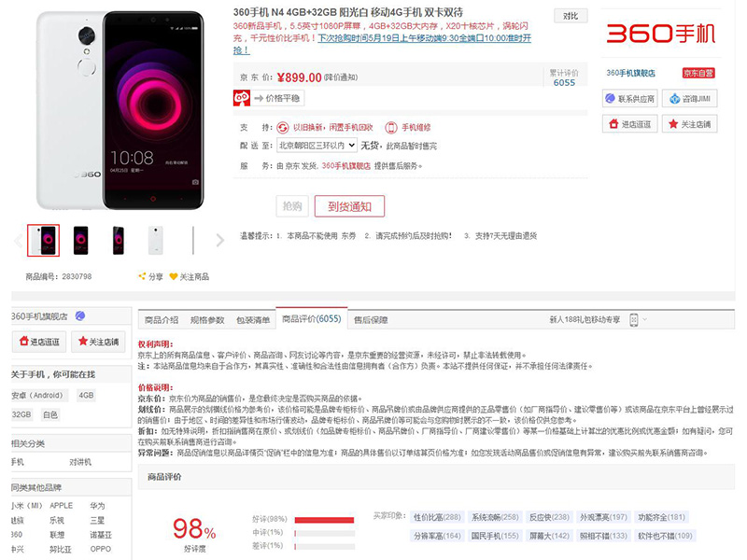Click the next arrow in thumbnail gallery
This screenshot has width=747, height=560.
(219, 240)
